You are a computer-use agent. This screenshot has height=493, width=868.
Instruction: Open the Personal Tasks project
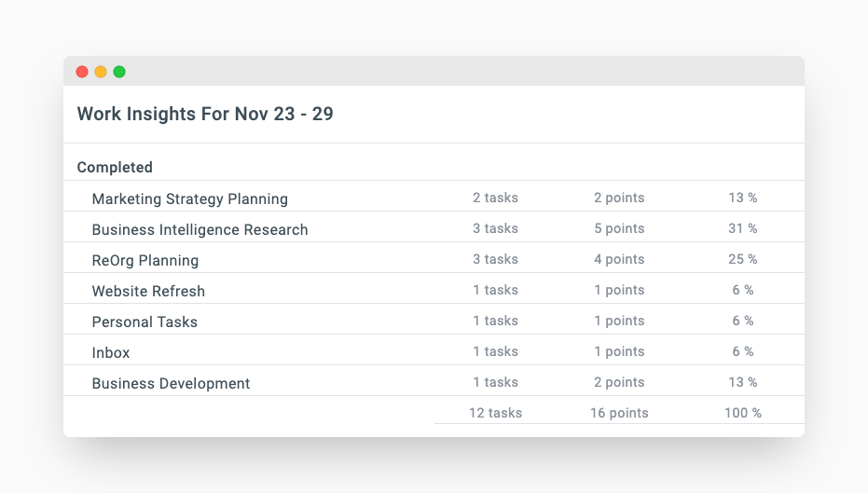145,322
